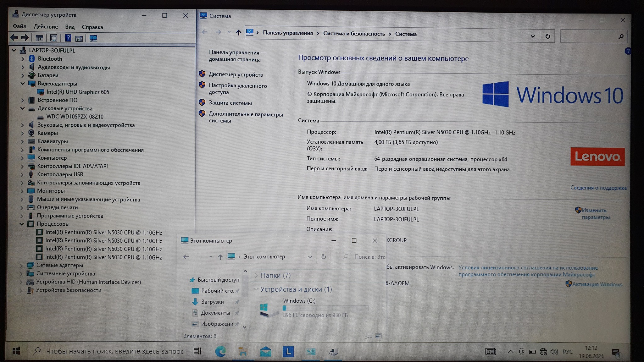Select the Intel(R) UHD Graphics 605 device
Image resolution: width=644 pixels, height=362 pixels.
coord(78,92)
